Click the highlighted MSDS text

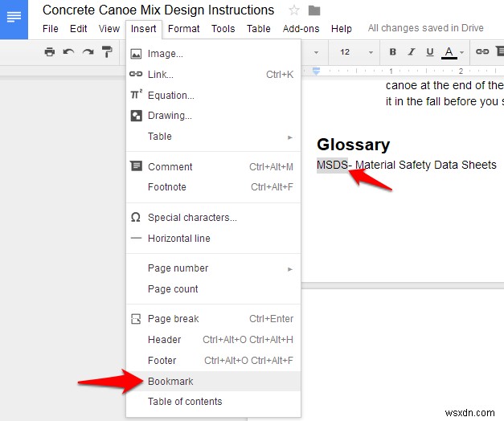(x=332, y=166)
